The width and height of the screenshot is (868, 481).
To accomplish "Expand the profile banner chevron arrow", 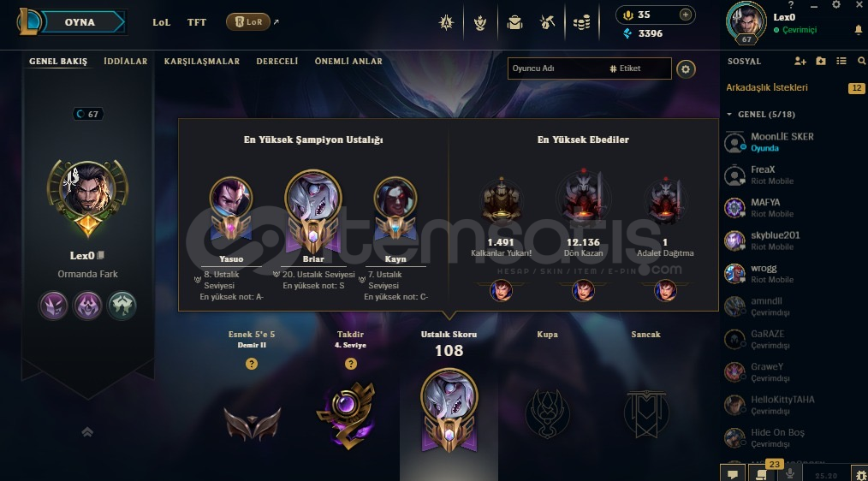I will click(x=87, y=431).
